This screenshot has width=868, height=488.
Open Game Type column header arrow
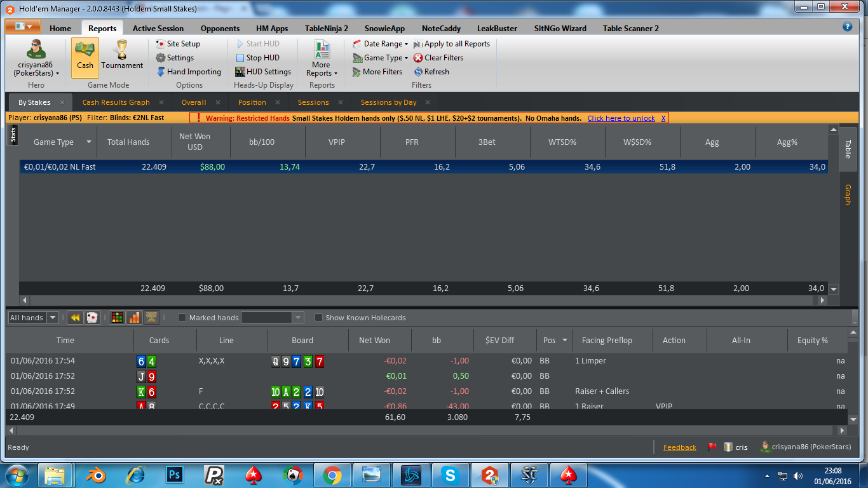click(89, 142)
